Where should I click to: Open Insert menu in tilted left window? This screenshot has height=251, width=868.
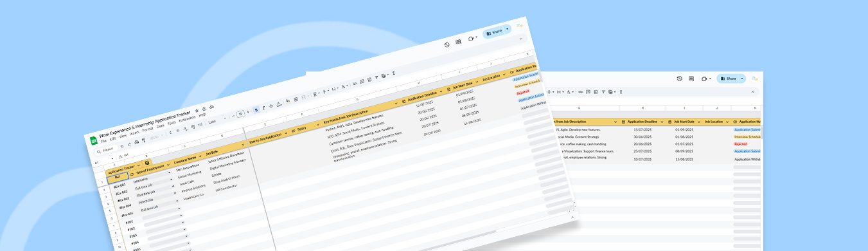(134, 133)
